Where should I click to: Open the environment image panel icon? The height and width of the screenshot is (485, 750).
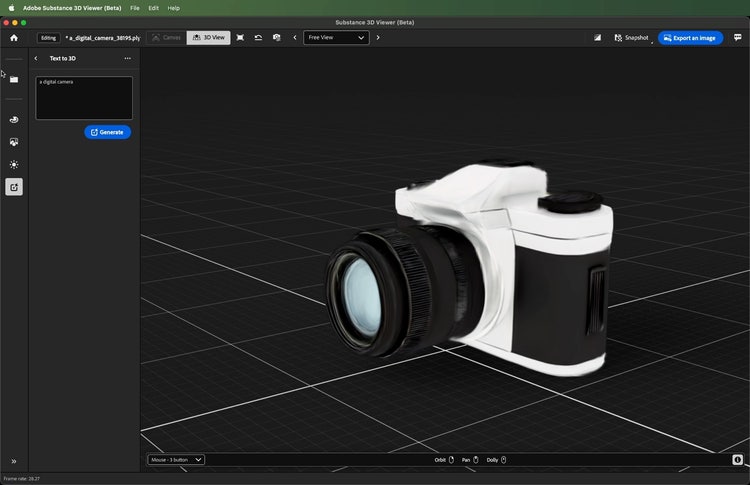(x=14, y=142)
